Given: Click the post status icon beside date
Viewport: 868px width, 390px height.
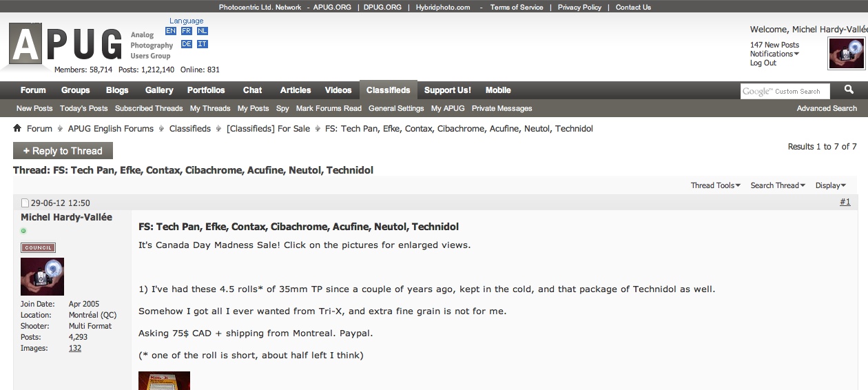Looking at the screenshot, I should pyautogui.click(x=25, y=203).
